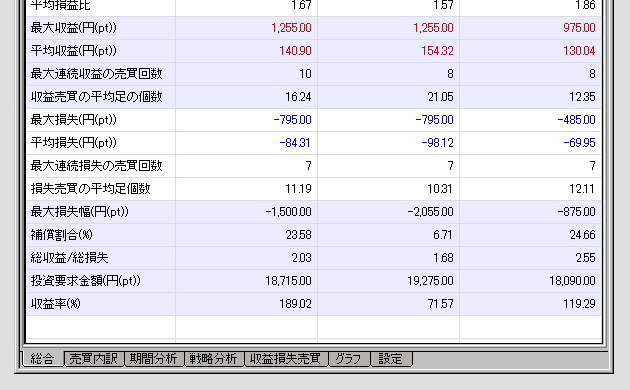
Task: Select the 平均損失(円(pt)) row label
Action: click(x=74, y=143)
